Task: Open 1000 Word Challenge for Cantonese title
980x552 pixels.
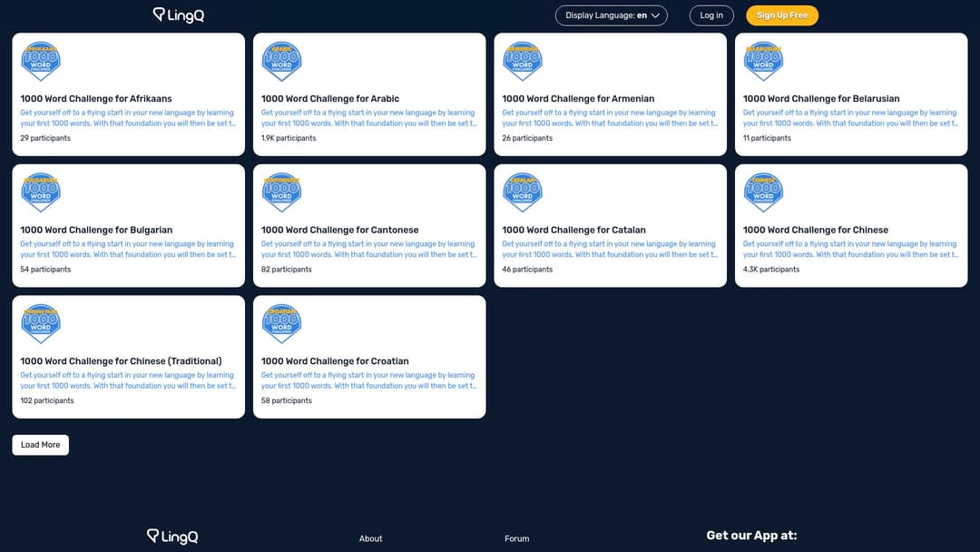Action: click(x=340, y=230)
